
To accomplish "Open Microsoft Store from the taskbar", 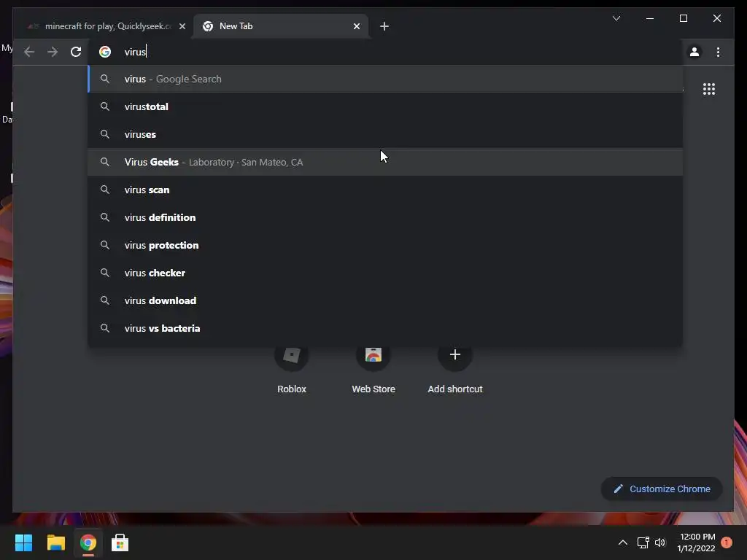I will (x=120, y=542).
